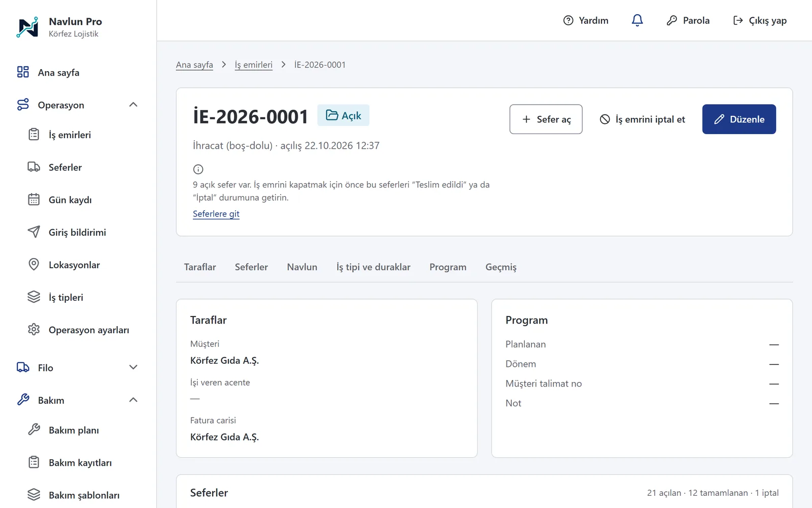Click the Yardım help button
The height and width of the screenshot is (508, 812).
click(x=586, y=20)
